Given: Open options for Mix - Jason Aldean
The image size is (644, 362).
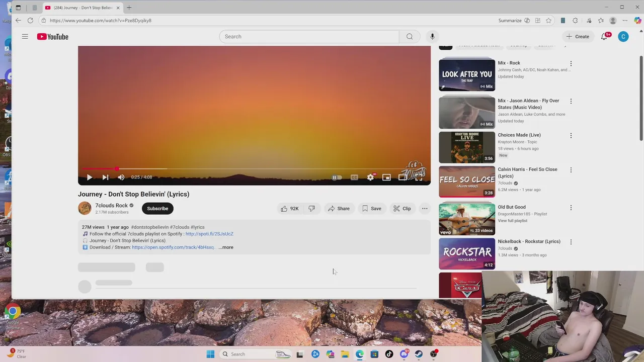Looking at the screenshot, I should 571,101.
